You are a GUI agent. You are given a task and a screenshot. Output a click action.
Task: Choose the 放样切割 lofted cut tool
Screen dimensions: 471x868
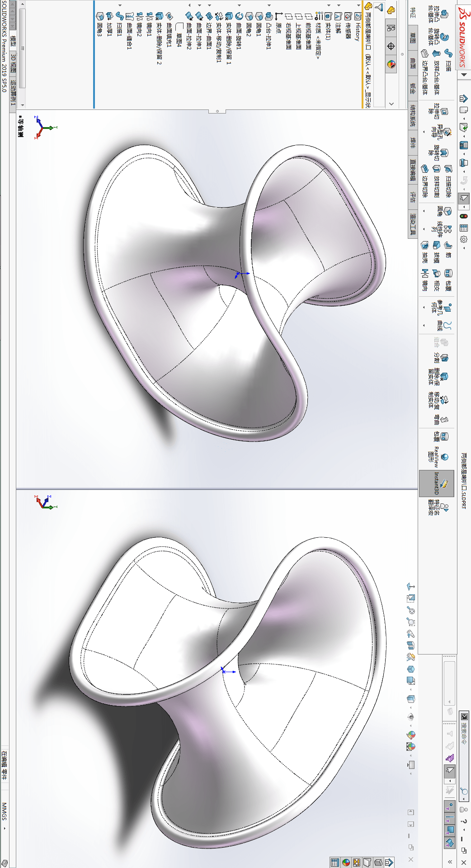pyautogui.click(x=436, y=181)
